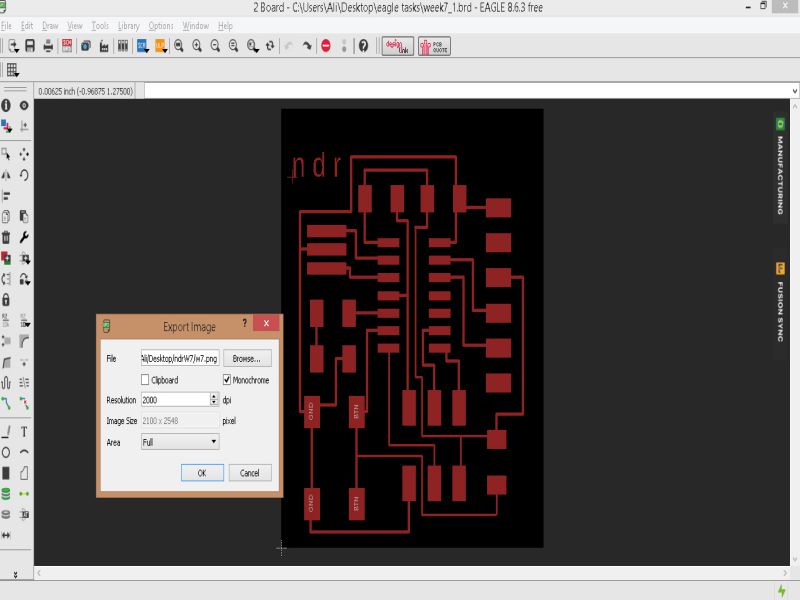Click the red Stop command icon

tap(326, 46)
